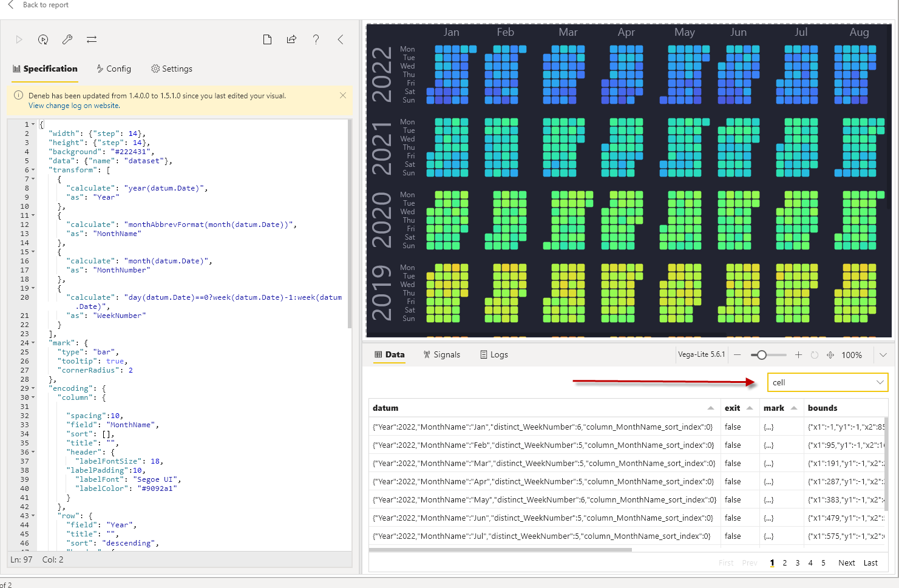The image size is (899, 588).
Task: Reset zoom with the circular arrow icon
Action: [x=814, y=355]
